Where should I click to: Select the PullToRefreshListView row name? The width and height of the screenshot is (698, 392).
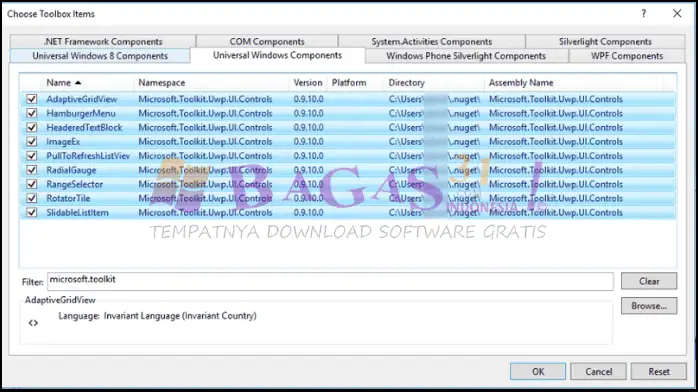click(88, 156)
